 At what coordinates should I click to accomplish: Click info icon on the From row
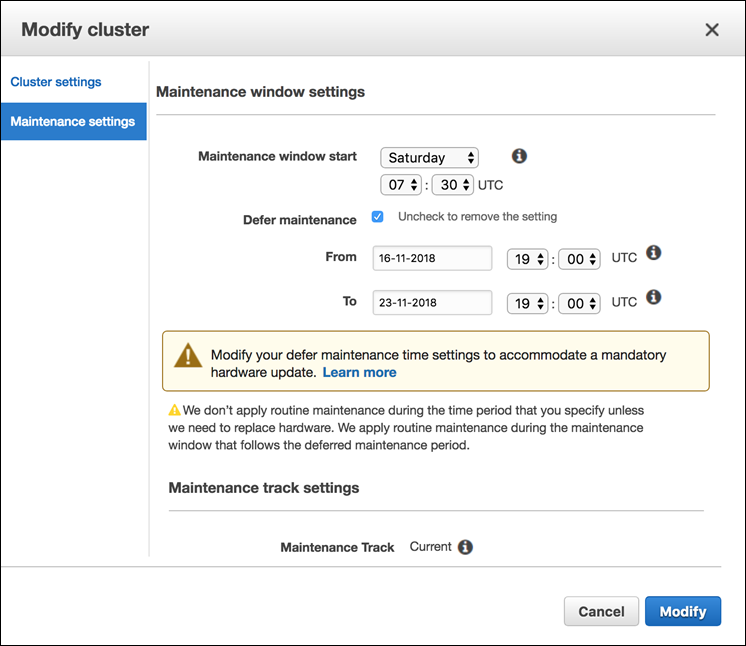click(x=653, y=253)
